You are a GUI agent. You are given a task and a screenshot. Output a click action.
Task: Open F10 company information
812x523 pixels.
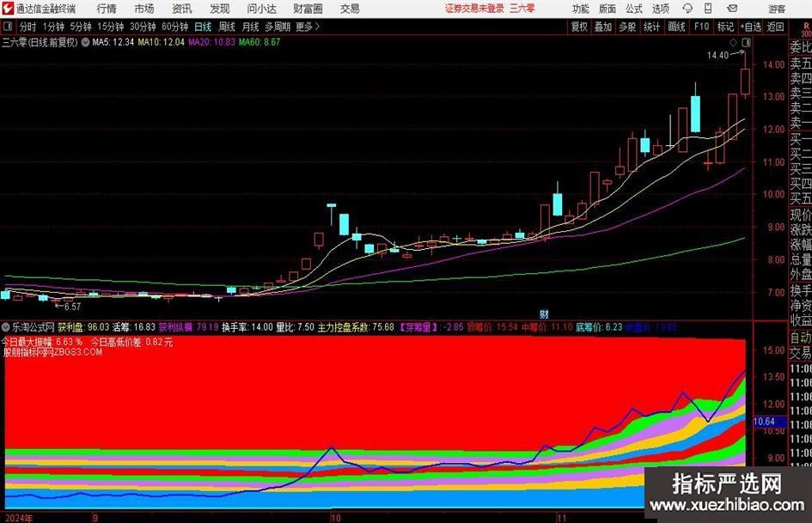(701, 27)
